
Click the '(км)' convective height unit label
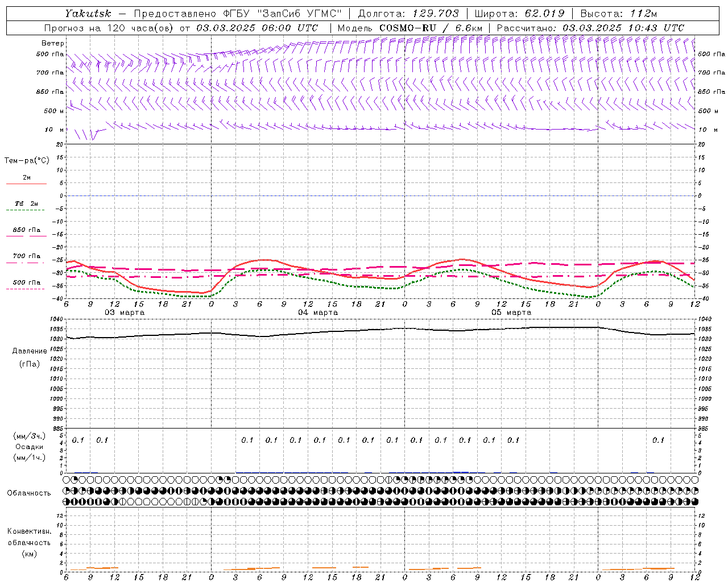pyautogui.click(x=30, y=554)
